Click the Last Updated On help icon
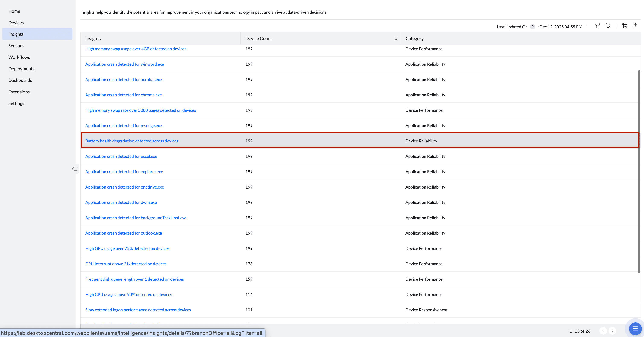Screen dimensions: 644x337 coord(532,26)
